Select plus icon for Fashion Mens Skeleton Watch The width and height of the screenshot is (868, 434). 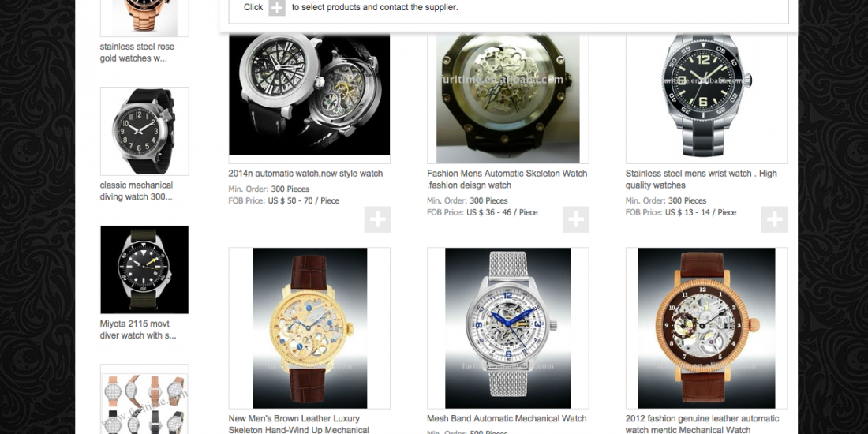coord(576,220)
